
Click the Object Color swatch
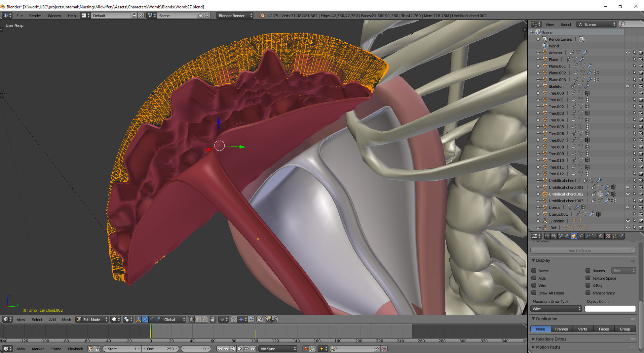pos(610,309)
